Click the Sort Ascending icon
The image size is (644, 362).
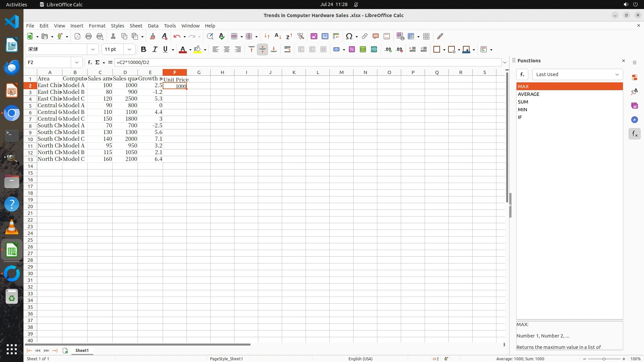[278, 36]
